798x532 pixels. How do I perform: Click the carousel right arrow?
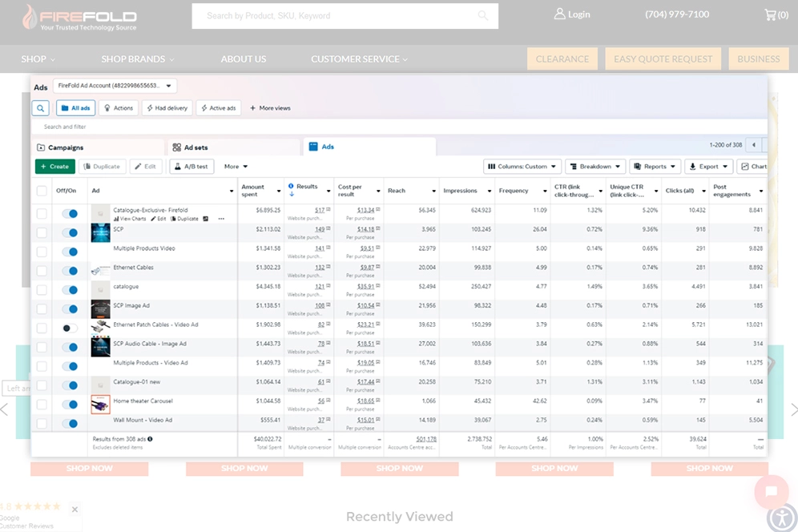pyautogui.click(x=793, y=409)
